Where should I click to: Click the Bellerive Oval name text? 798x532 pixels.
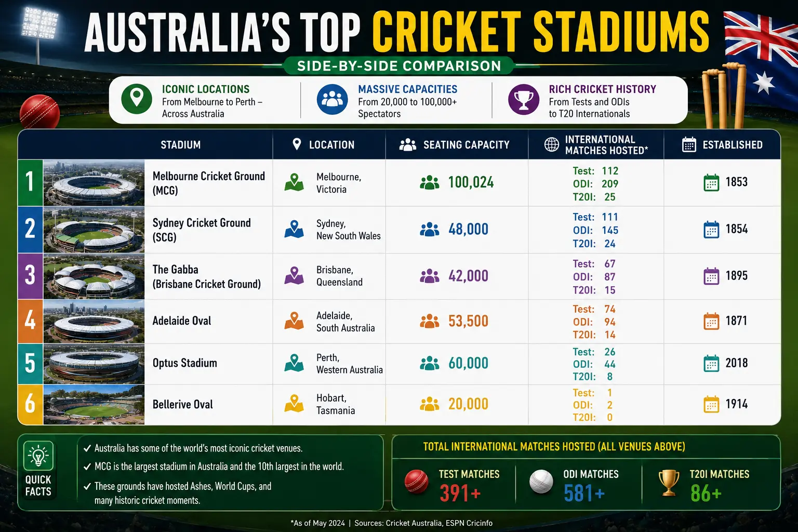pos(182,404)
